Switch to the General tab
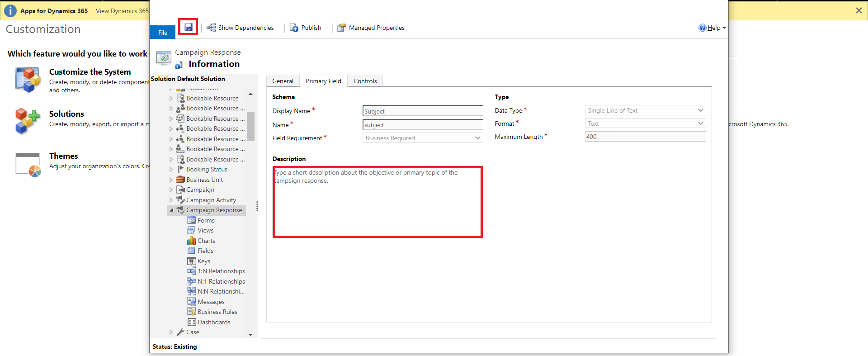Viewport: 868px width, 356px height. [x=283, y=81]
